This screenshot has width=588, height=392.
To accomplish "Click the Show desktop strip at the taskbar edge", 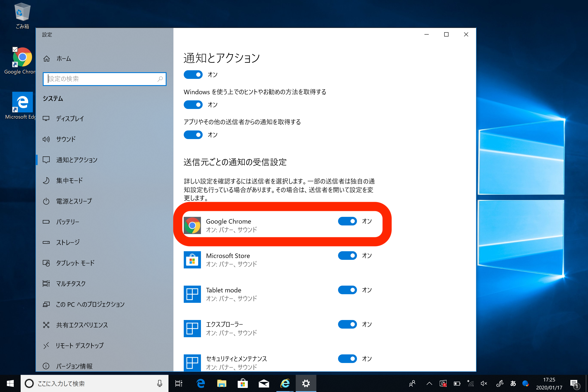I will 587,383.
